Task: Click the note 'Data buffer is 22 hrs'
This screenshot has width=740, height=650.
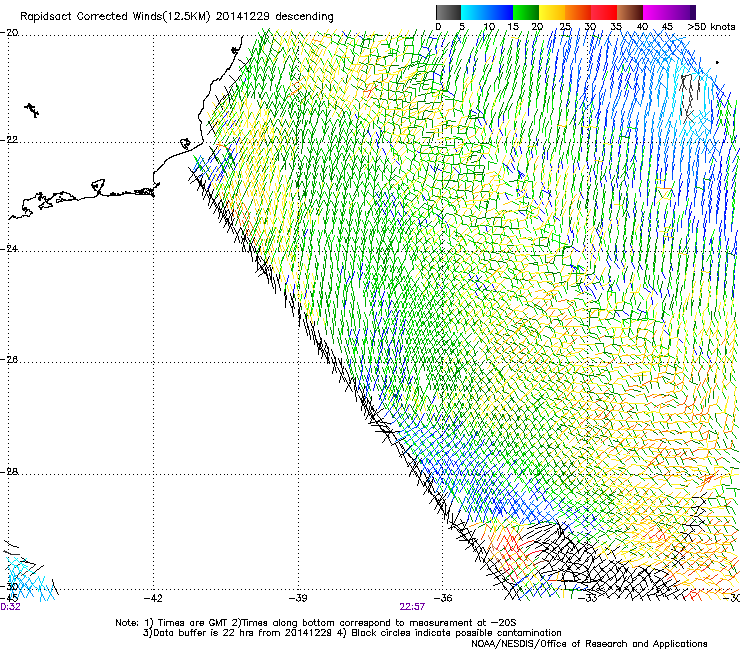Action: coord(202,633)
